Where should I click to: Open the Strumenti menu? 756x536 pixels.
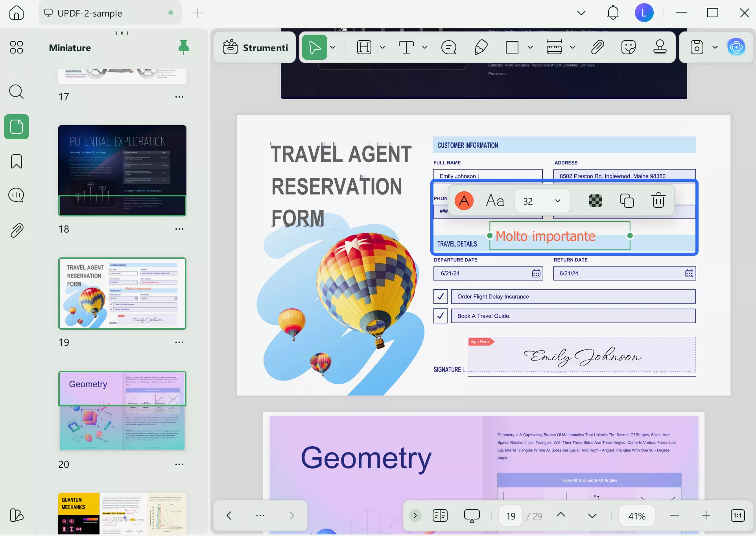pos(256,48)
